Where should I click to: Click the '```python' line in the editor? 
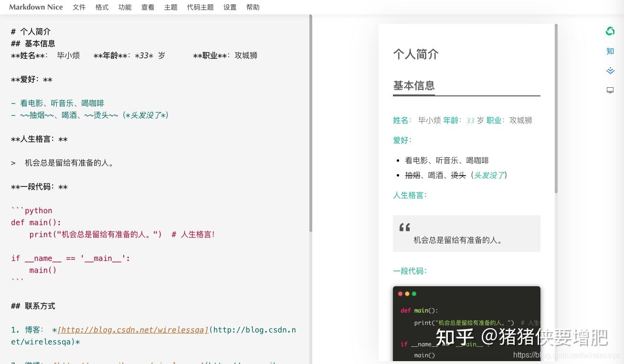pos(32,210)
